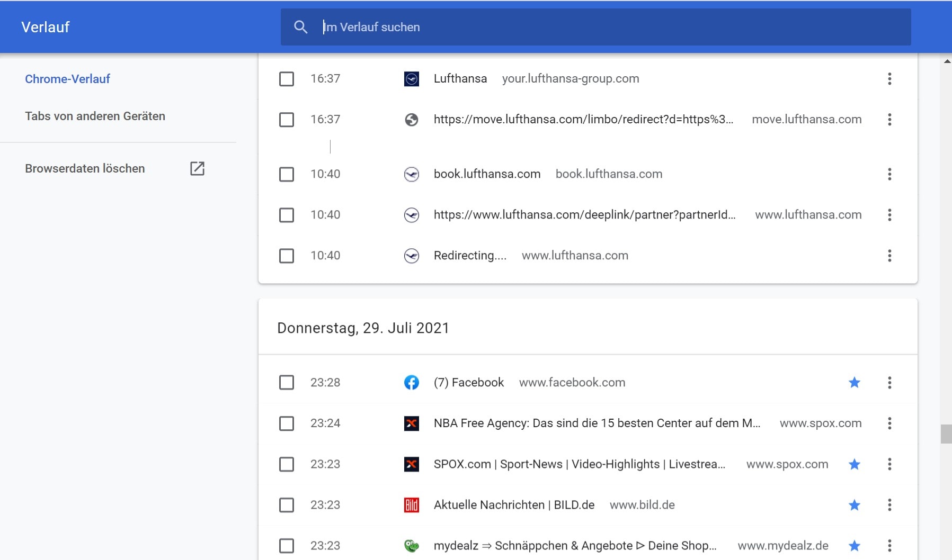Viewport: 952px width, 560px height.
Task: Tick checkbox for 23:28 Facebook entry
Action: [x=287, y=382]
